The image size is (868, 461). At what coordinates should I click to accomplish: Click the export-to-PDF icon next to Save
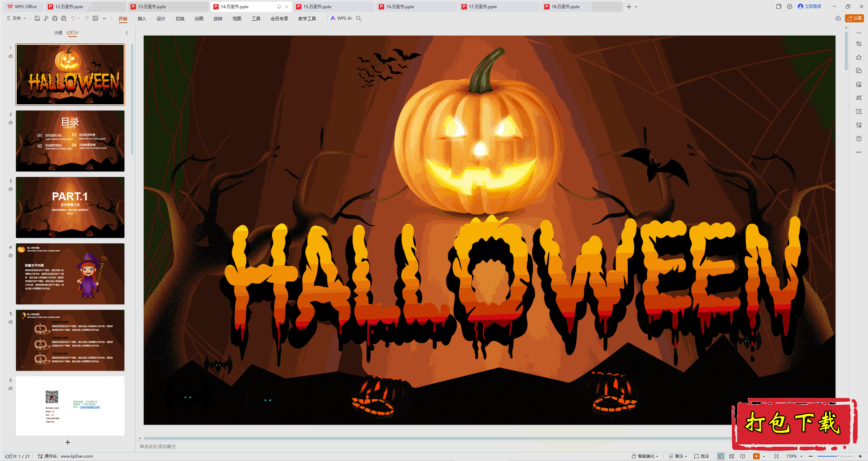46,18
